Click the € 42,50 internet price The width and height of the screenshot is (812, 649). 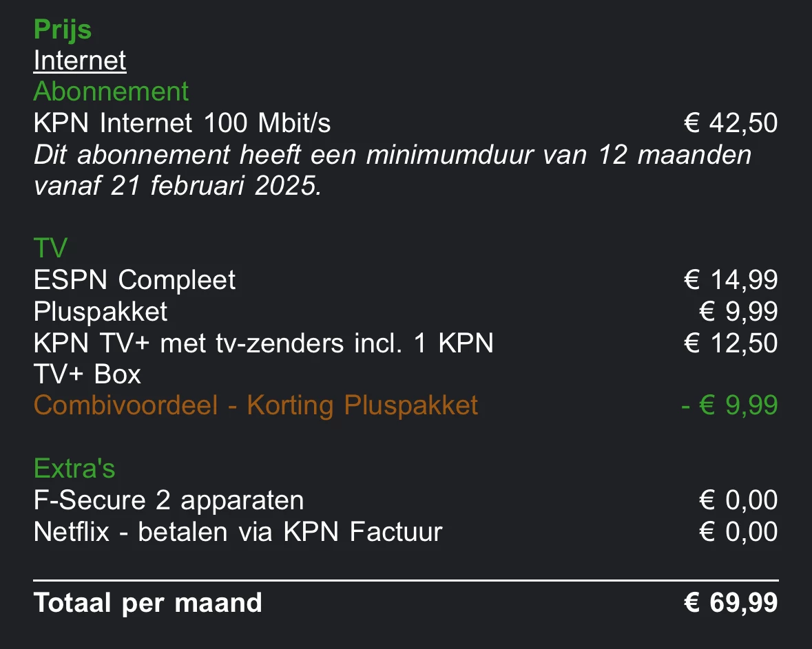pyautogui.click(x=731, y=123)
